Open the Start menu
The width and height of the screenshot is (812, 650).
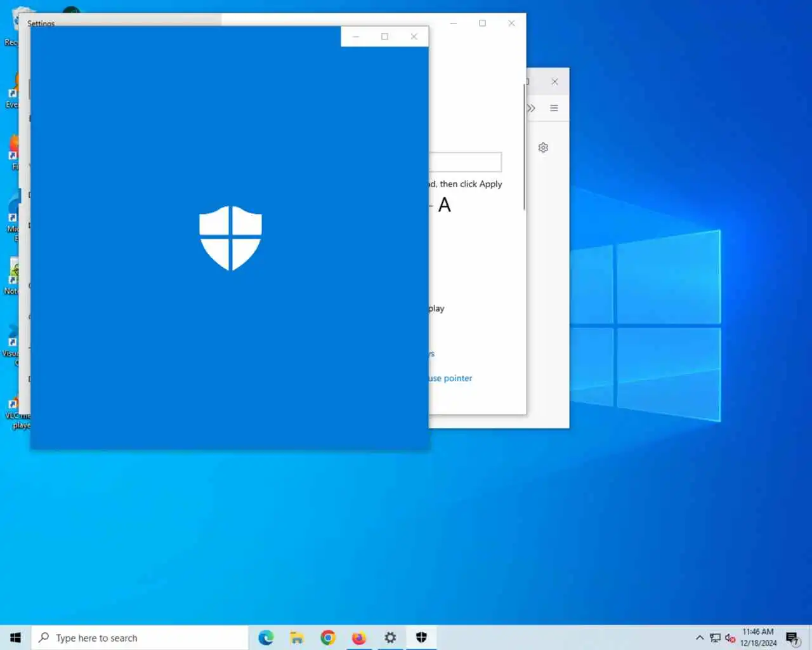point(15,637)
